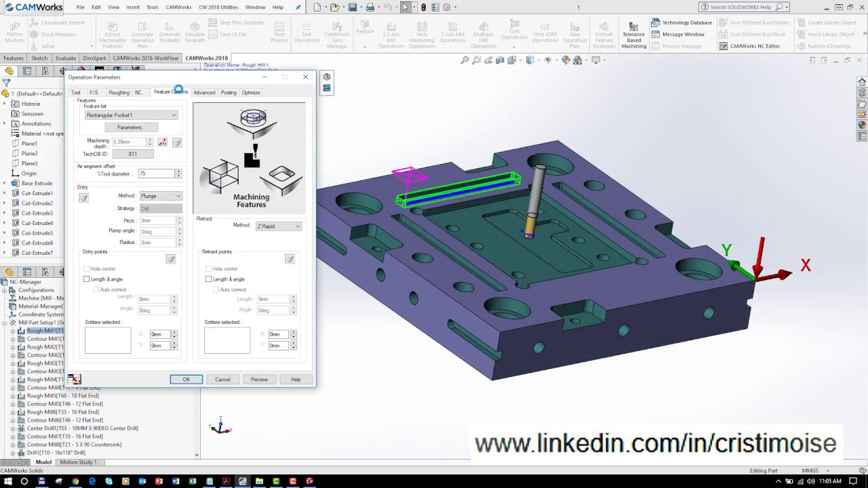The height and width of the screenshot is (488, 868).
Task: Click the machining depth pick icon
Action: pyautogui.click(x=163, y=142)
